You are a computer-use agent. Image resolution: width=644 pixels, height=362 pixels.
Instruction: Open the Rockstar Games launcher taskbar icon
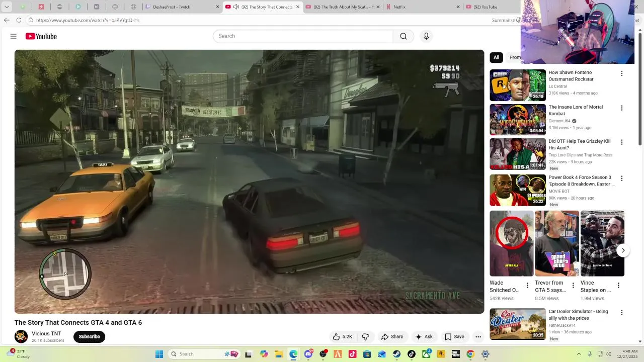point(441,354)
